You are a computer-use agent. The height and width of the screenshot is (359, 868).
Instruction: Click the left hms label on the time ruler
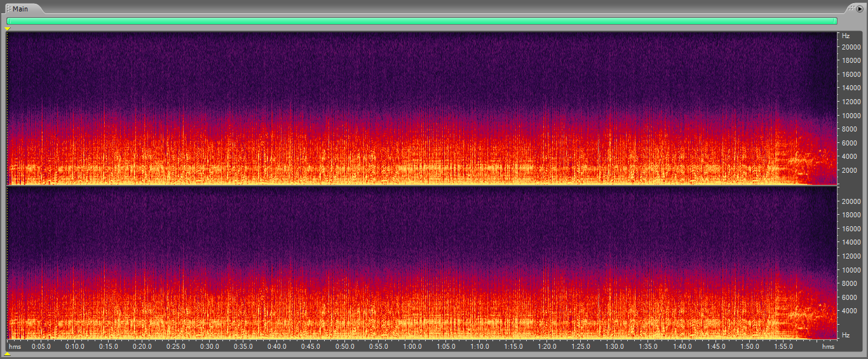(15, 347)
